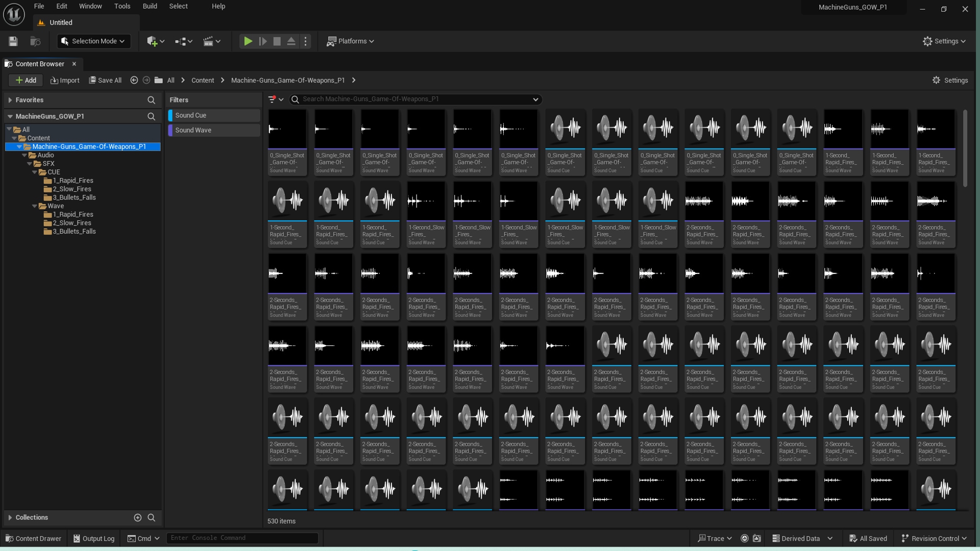Open the Build menu
The height and width of the screenshot is (551, 980).
tap(150, 6)
